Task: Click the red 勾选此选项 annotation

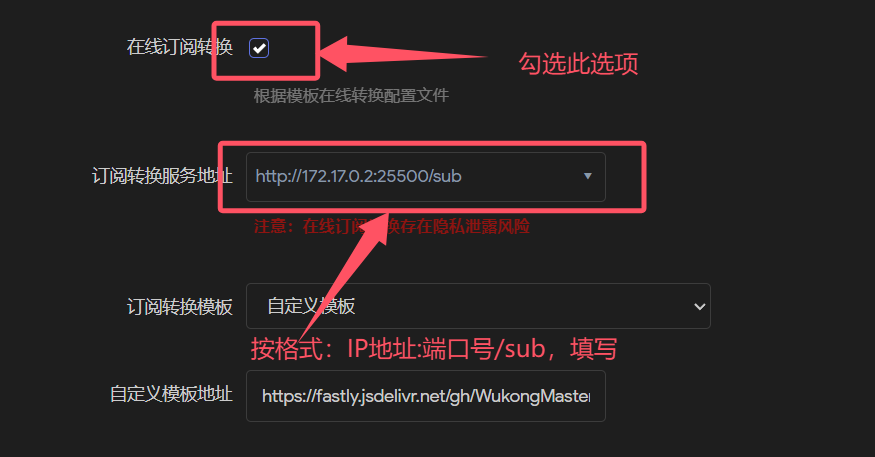Action: pyautogui.click(x=578, y=64)
